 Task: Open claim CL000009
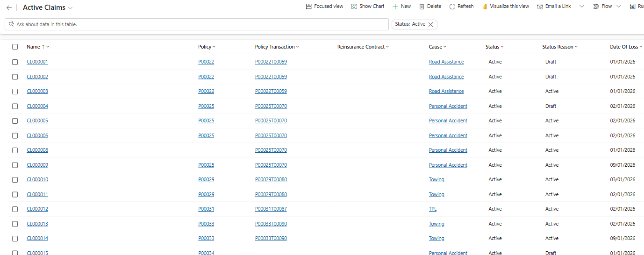coord(37,165)
